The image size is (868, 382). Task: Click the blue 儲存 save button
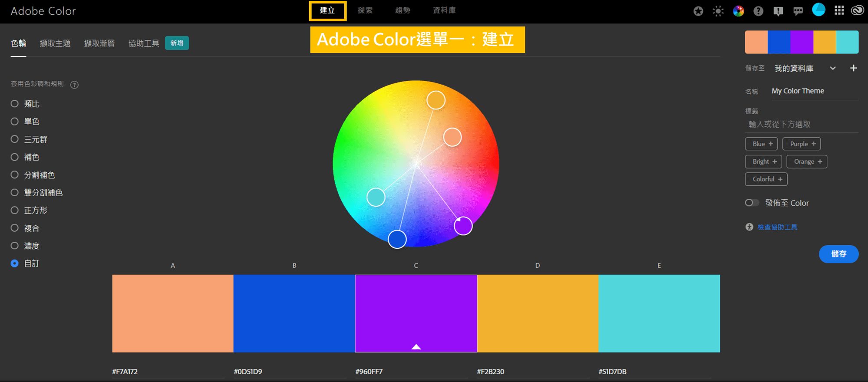838,254
